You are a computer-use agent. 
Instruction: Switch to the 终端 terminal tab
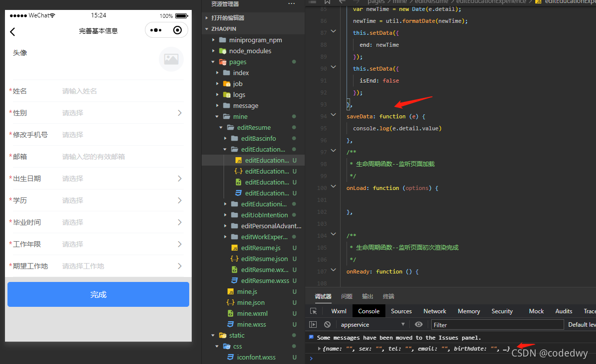(388, 296)
